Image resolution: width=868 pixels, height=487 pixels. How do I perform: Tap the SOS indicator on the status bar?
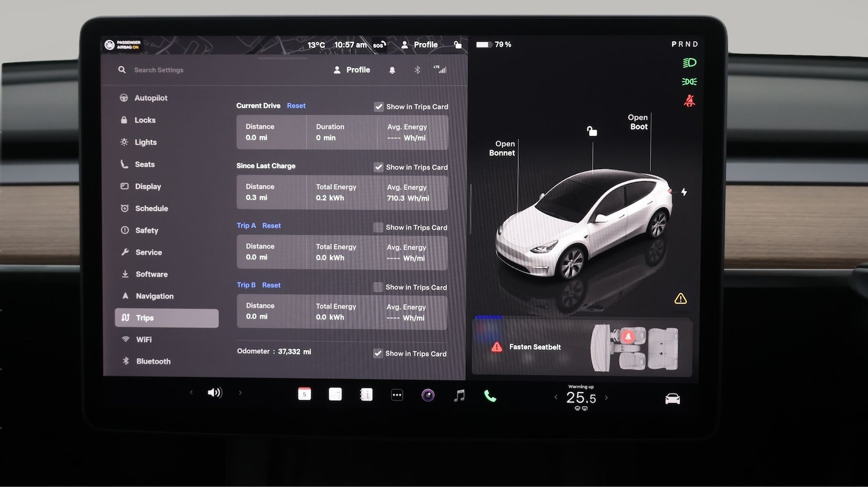click(x=379, y=45)
